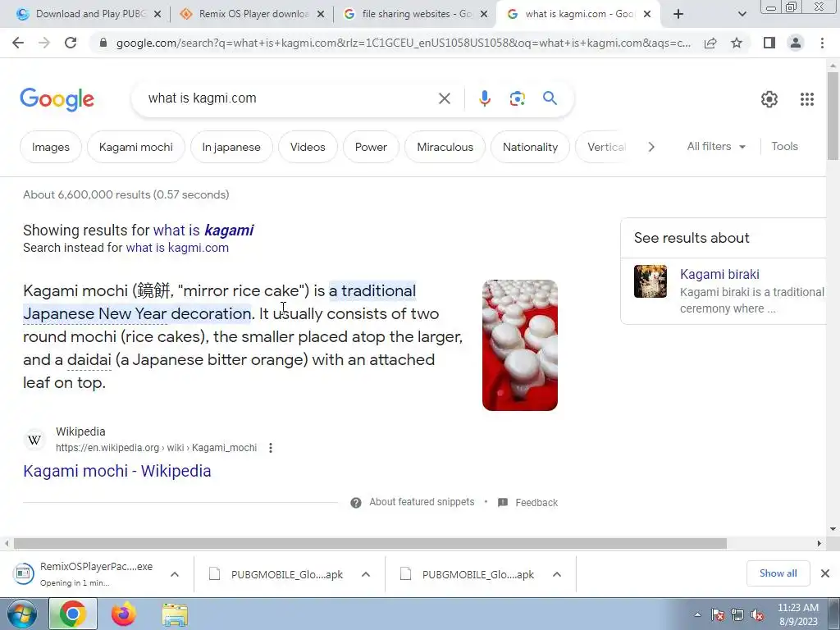Open Windows Start menu
Viewport: 840px width, 630px height.
[x=21, y=614]
